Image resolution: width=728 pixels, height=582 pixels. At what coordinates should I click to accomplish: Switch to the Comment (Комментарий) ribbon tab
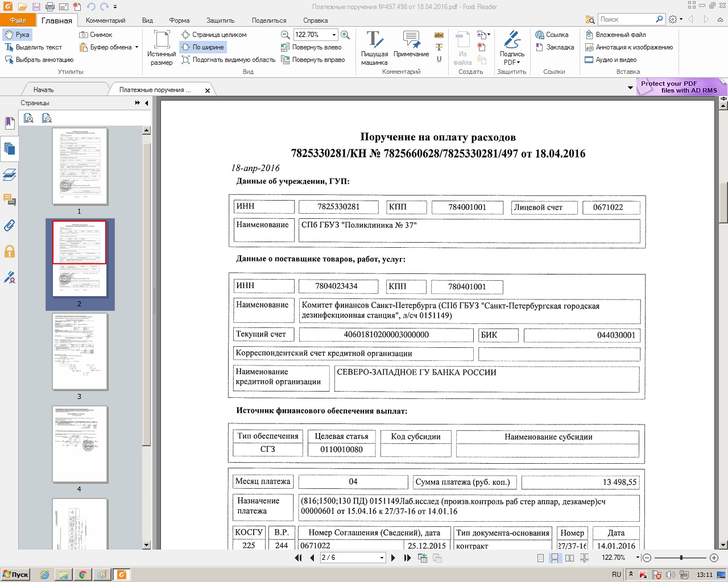[x=106, y=20]
